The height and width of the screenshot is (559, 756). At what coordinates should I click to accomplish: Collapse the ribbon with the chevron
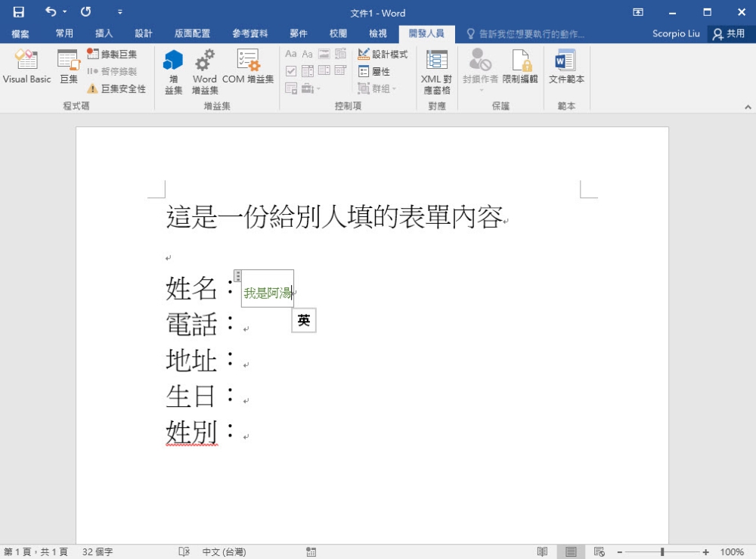[748, 107]
